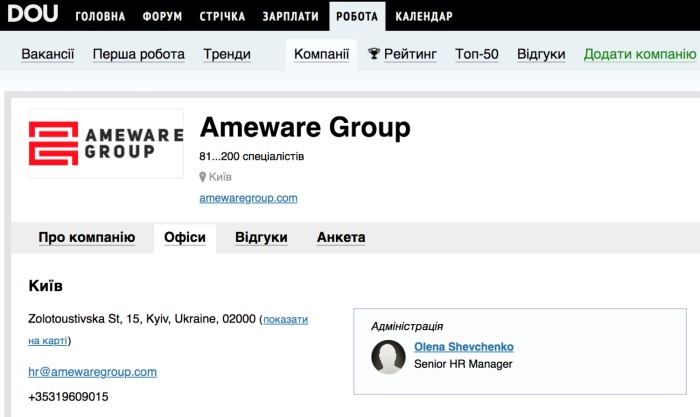Select the Робота menu item

pyautogui.click(x=357, y=16)
